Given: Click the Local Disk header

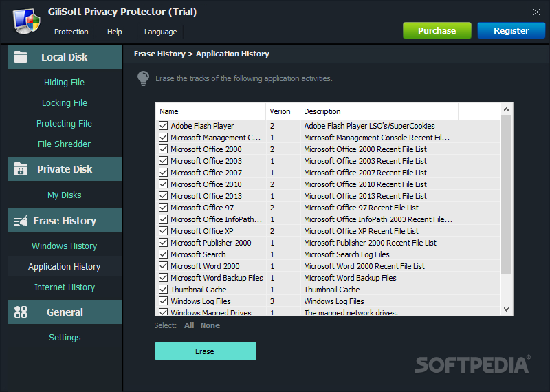Looking at the screenshot, I should click(x=65, y=57).
